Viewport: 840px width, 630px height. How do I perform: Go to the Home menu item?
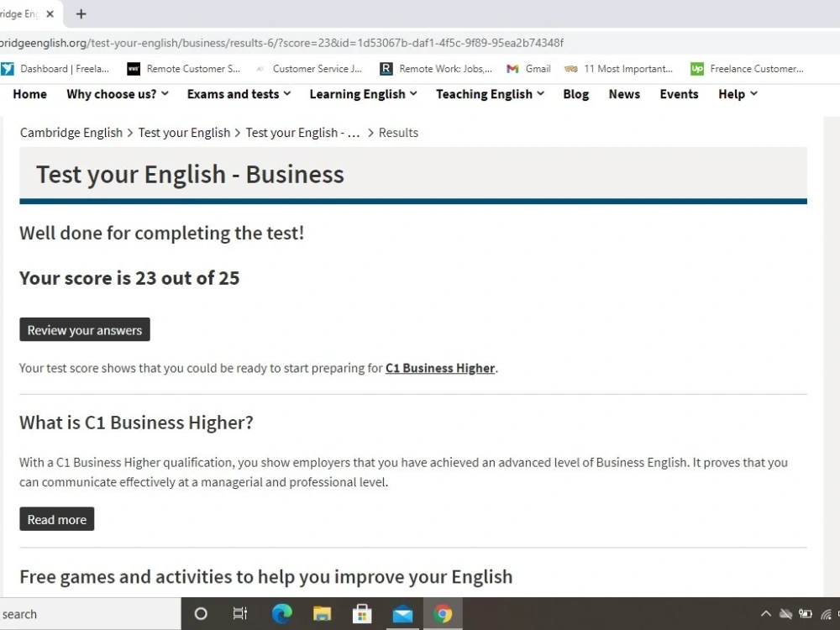pyautogui.click(x=30, y=94)
